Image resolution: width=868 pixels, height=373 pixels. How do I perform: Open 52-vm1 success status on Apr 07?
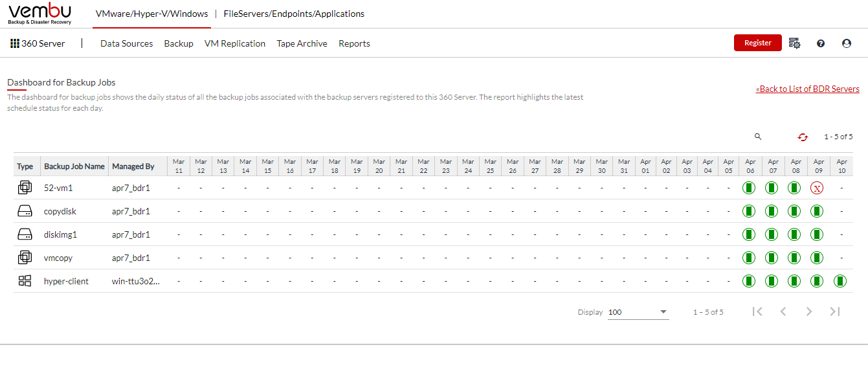coord(772,188)
